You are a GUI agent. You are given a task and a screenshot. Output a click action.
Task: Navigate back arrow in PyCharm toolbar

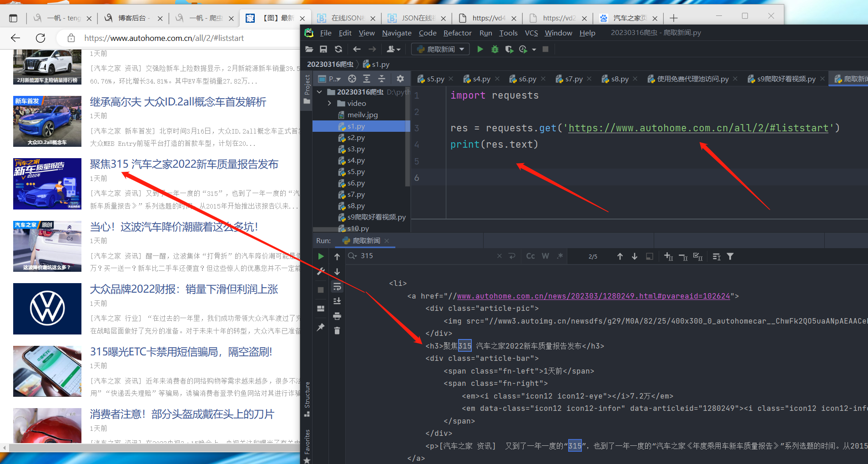(357, 49)
